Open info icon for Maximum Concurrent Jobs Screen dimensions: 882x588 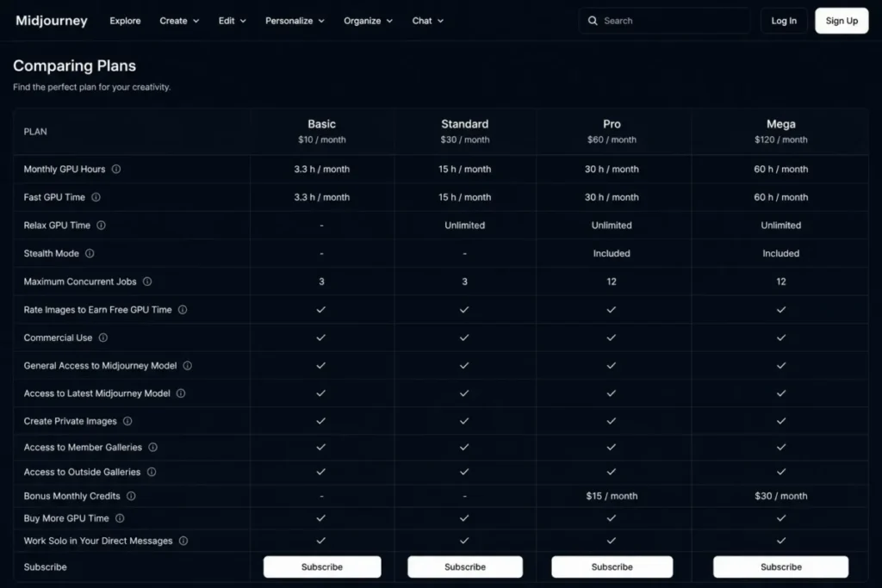(147, 282)
